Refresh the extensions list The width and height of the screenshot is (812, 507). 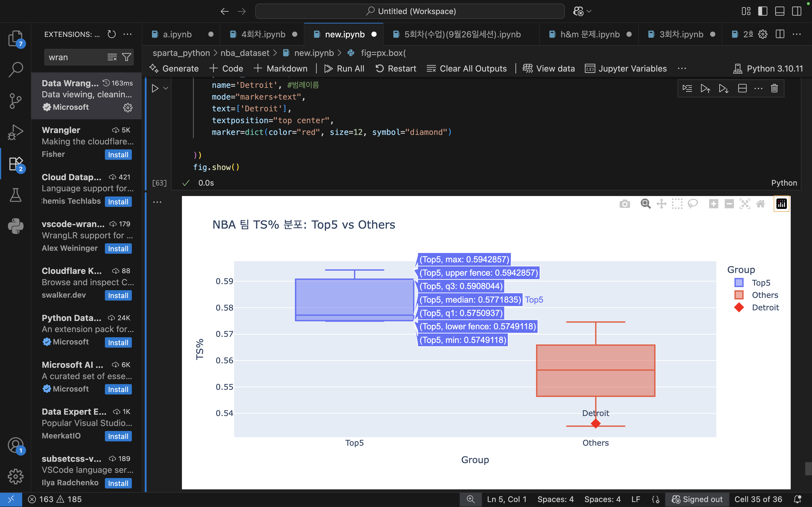click(x=111, y=34)
